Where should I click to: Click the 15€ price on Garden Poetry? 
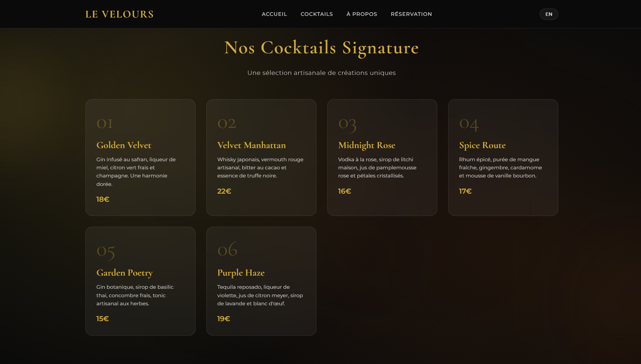(x=103, y=319)
